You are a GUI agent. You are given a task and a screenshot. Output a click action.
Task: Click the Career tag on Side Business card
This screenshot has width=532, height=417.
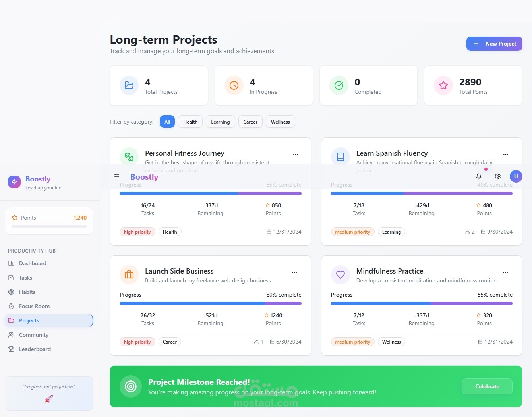(170, 342)
